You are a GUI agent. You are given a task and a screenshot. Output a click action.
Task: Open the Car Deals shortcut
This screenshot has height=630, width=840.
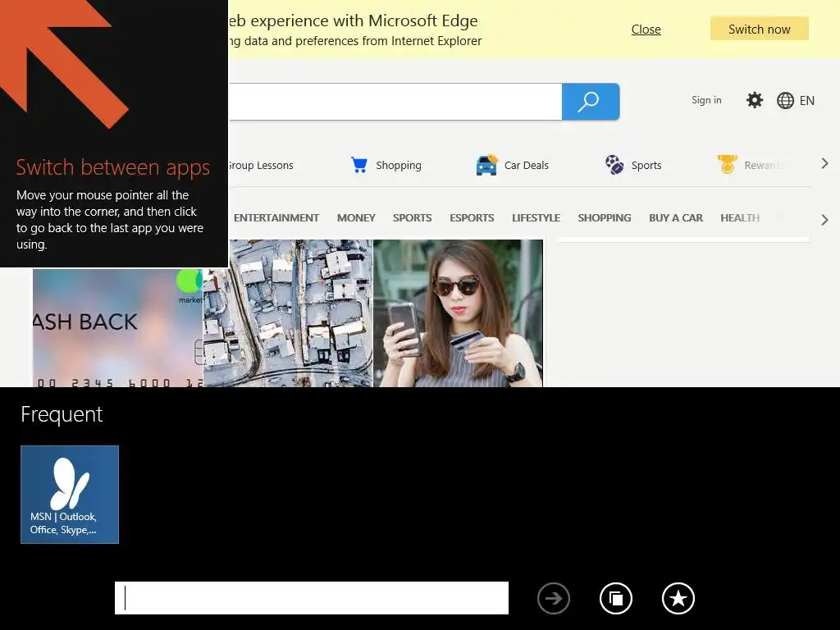512,165
